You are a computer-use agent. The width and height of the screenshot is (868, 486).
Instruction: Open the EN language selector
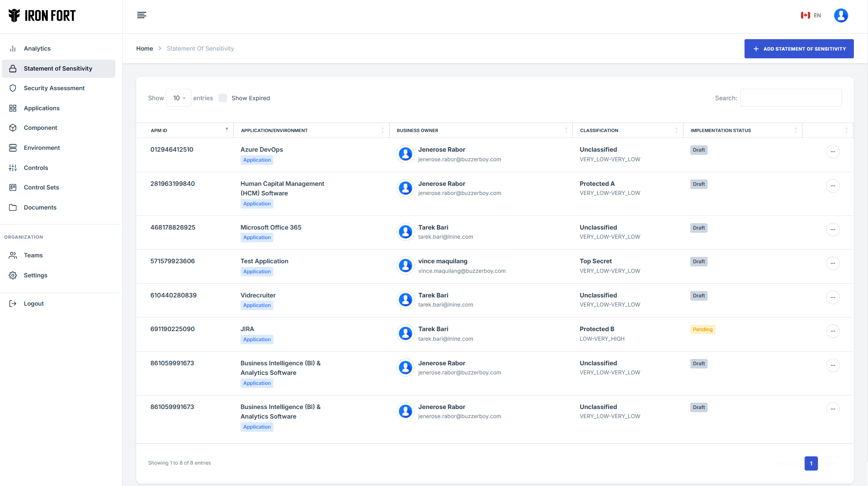(x=811, y=15)
